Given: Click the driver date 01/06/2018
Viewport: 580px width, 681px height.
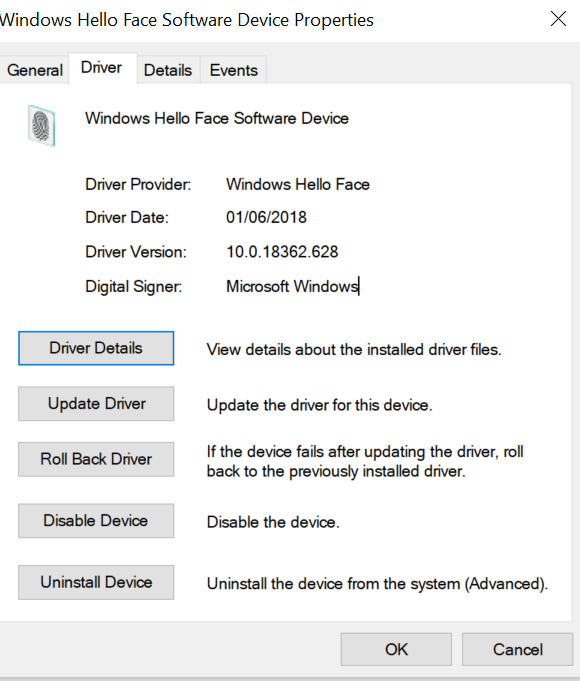Looking at the screenshot, I should 266,217.
